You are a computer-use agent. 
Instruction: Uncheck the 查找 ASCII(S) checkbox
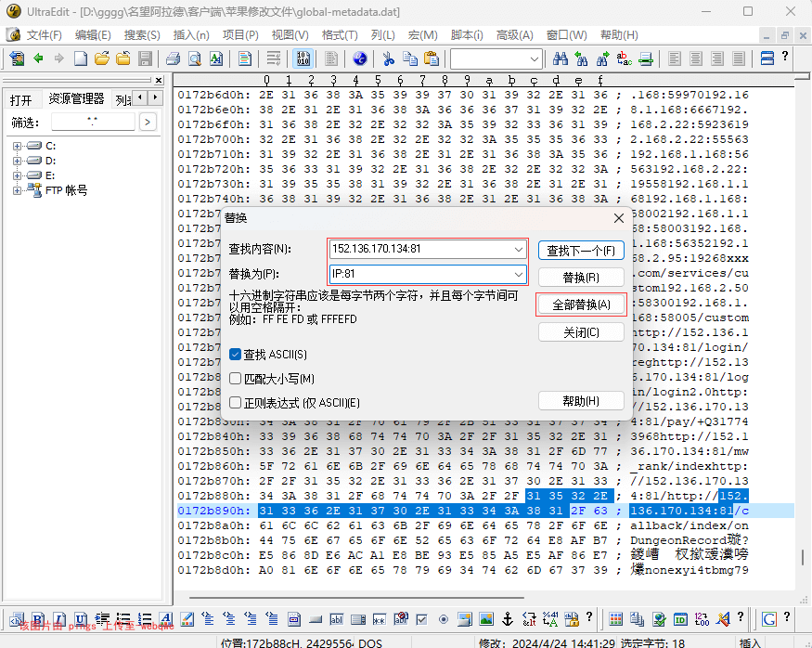pyautogui.click(x=235, y=355)
